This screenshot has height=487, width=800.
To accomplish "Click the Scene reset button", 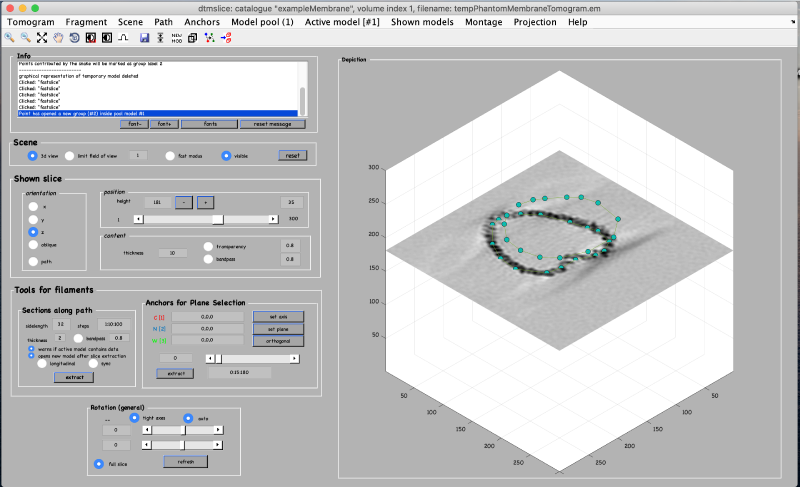I will [x=293, y=156].
